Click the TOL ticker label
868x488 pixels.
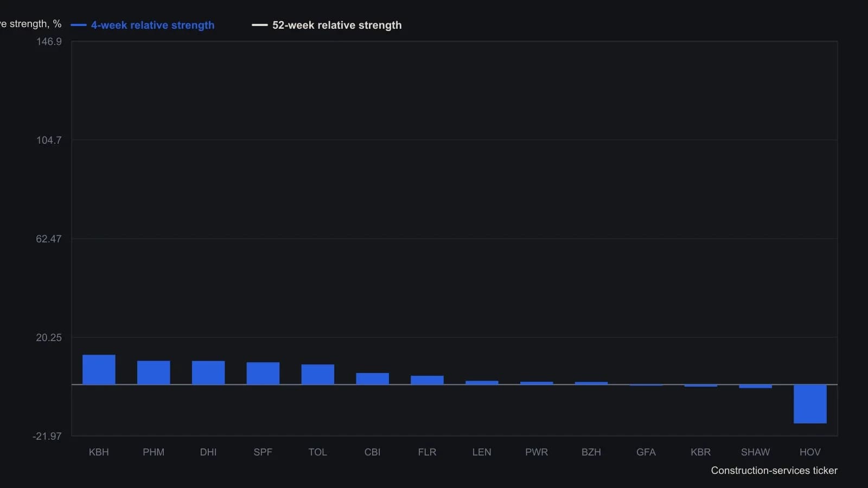318,452
